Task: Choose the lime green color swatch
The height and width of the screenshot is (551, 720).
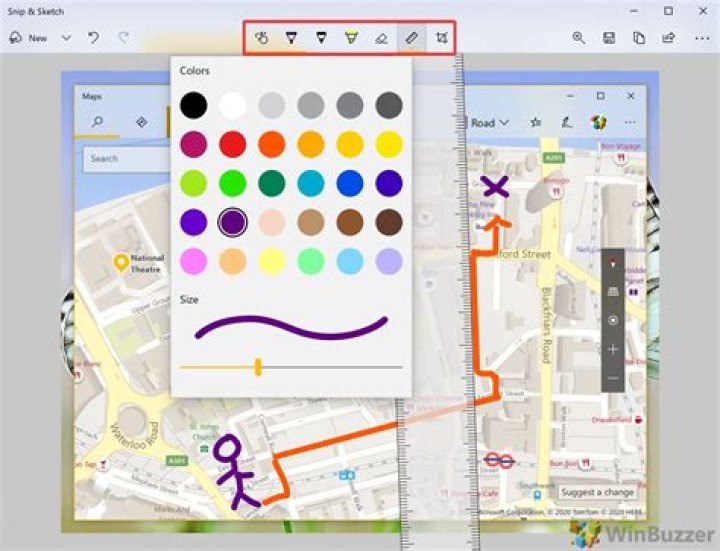Action: 193,183
